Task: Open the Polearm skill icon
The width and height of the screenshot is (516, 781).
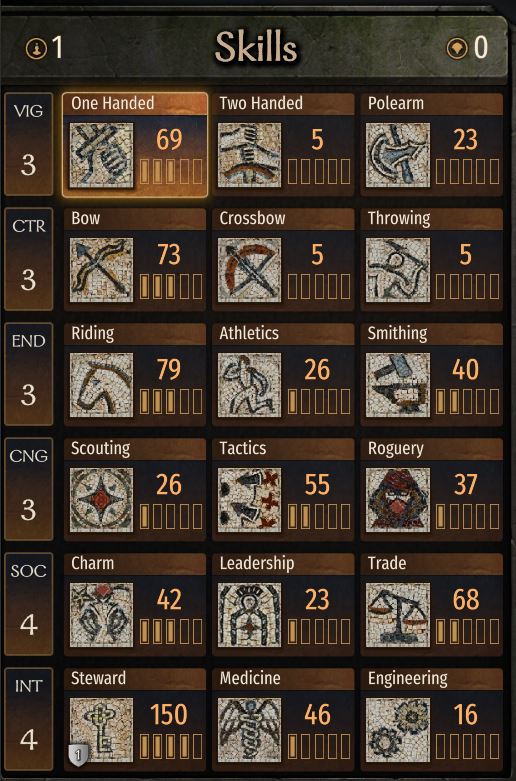Action: point(398,155)
